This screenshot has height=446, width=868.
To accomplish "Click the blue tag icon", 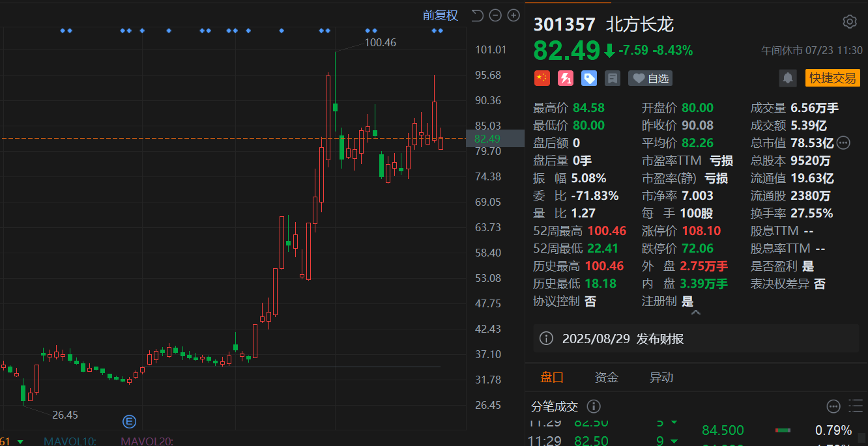I will click(589, 78).
